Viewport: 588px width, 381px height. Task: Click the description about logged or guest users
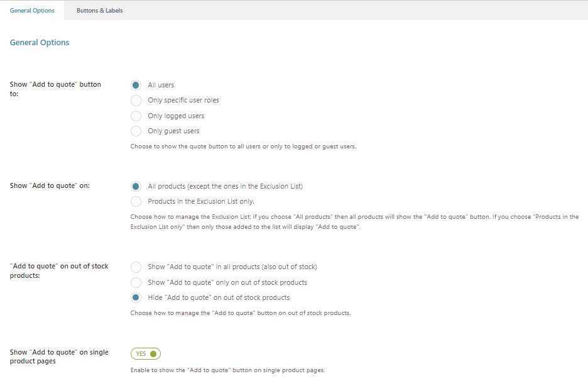tap(243, 146)
